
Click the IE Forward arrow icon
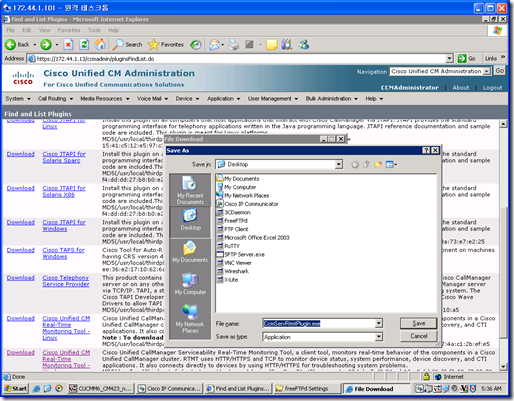[46, 44]
